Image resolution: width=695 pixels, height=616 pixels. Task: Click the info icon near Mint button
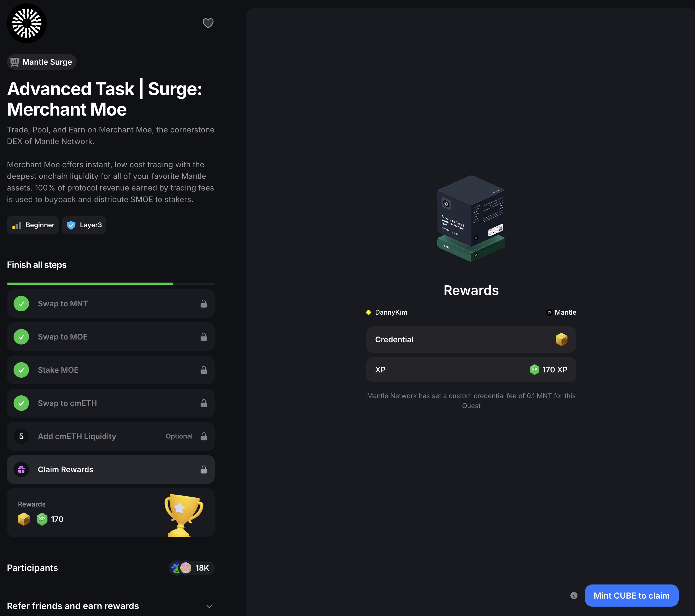coord(574,595)
